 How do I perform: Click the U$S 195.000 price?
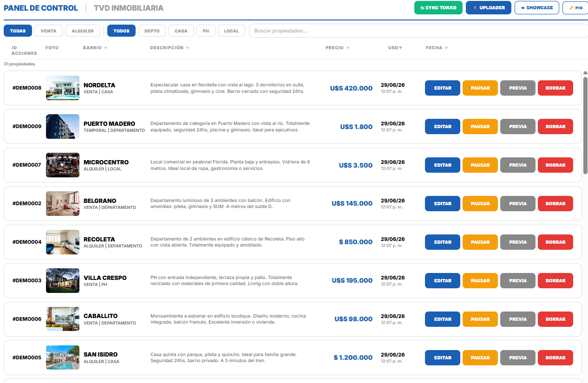(352, 281)
